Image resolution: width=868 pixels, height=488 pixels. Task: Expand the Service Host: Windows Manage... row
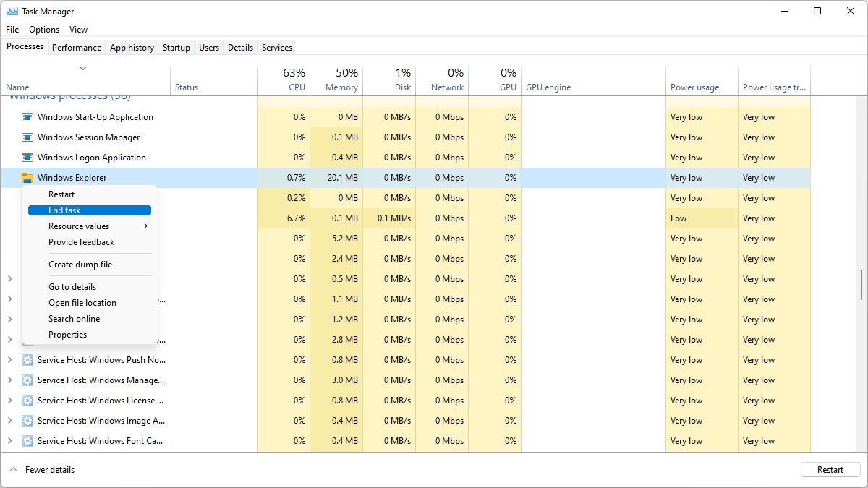point(9,380)
